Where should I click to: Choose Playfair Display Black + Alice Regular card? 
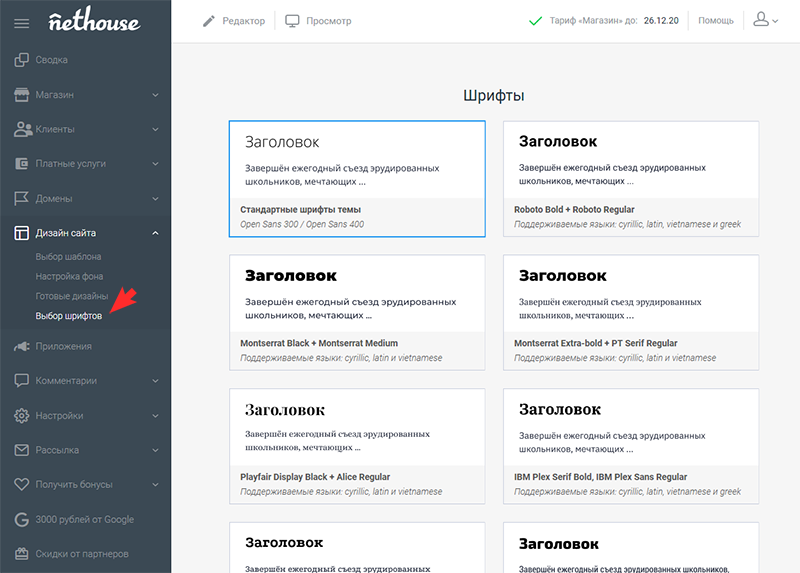pos(357,446)
